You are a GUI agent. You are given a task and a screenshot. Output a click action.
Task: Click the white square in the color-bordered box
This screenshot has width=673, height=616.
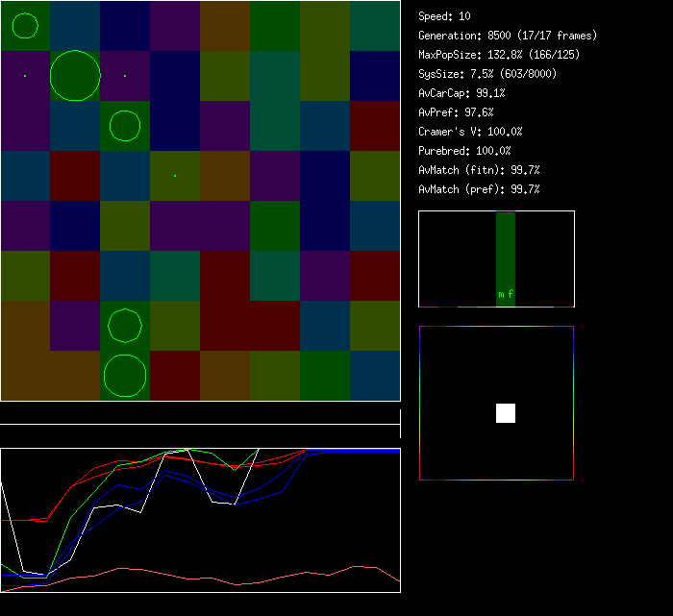[506, 413]
